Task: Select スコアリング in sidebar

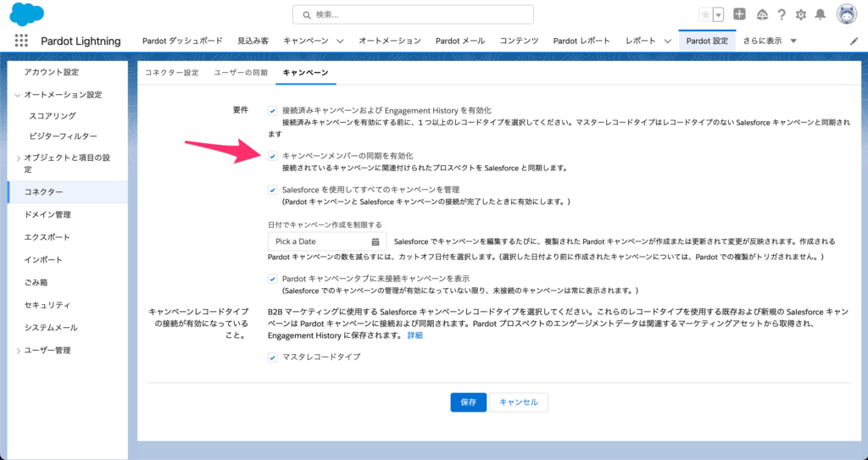Action: 53,116
